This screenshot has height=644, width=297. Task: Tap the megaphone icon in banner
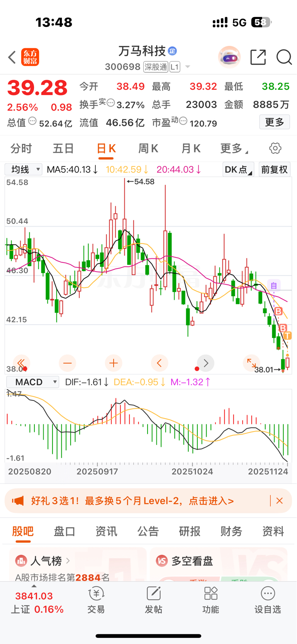[x=18, y=501]
